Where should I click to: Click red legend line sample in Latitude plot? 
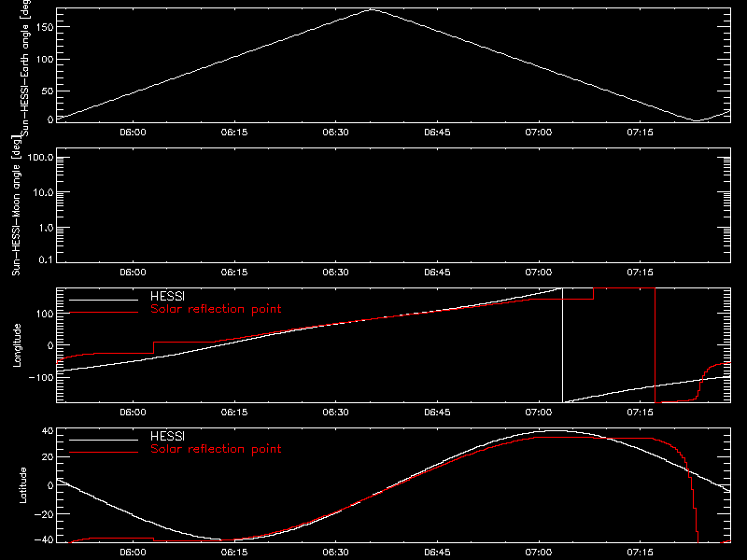click(104, 453)
